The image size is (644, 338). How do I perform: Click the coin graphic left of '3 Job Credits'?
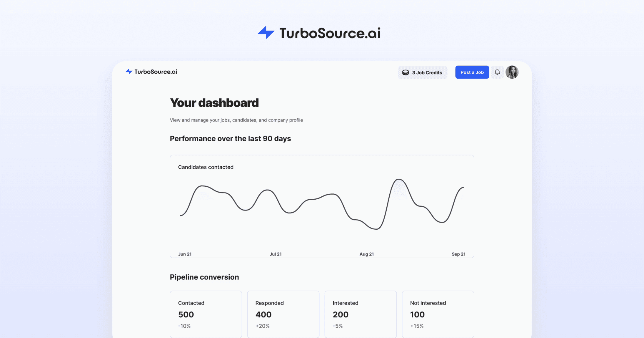click(x=405, y=72)
